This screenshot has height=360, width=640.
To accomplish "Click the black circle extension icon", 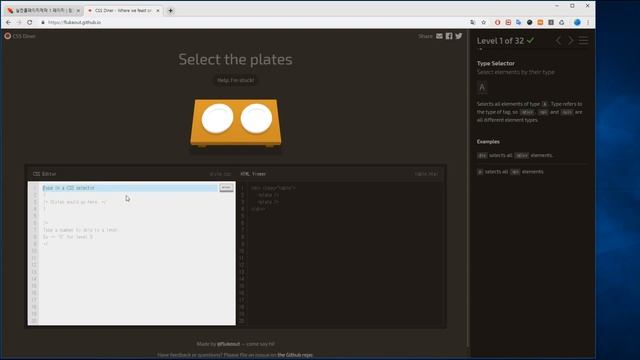I will tap(529, 22).
